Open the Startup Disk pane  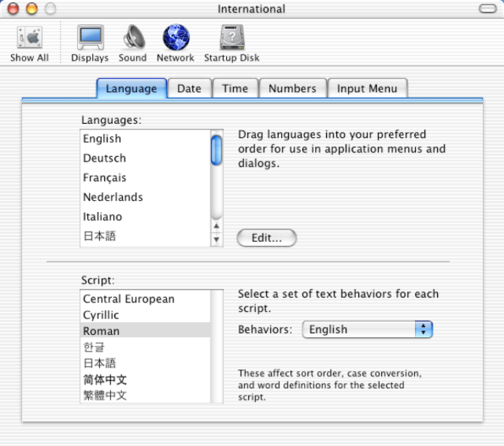[232, 43]
